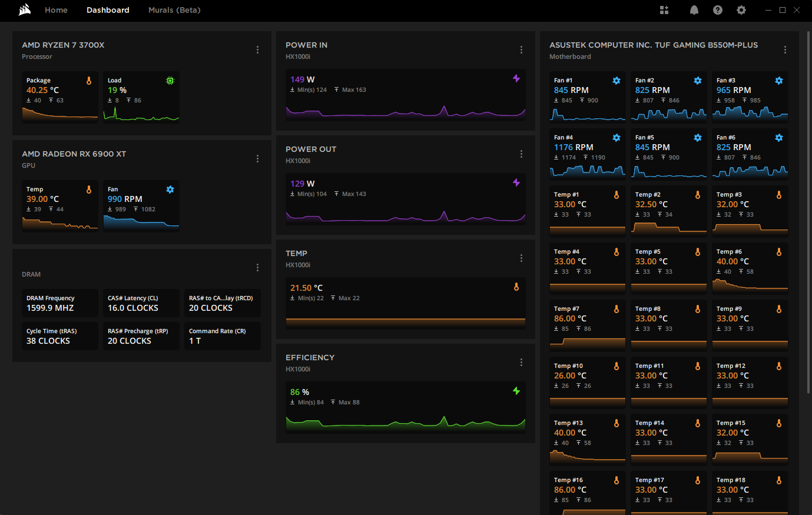
Task: Click the vertical scrollbar on right edge
Action: tap(807, 212)
